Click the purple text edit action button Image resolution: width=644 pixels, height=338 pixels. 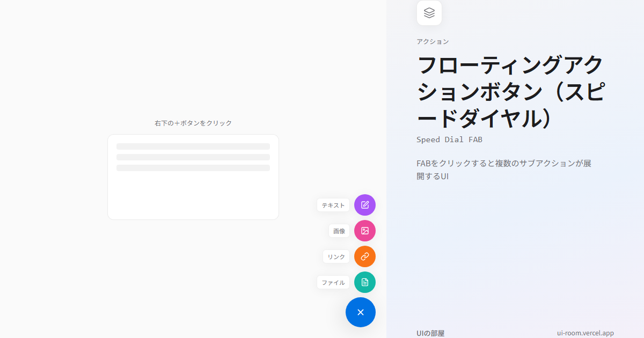point(365,205)
